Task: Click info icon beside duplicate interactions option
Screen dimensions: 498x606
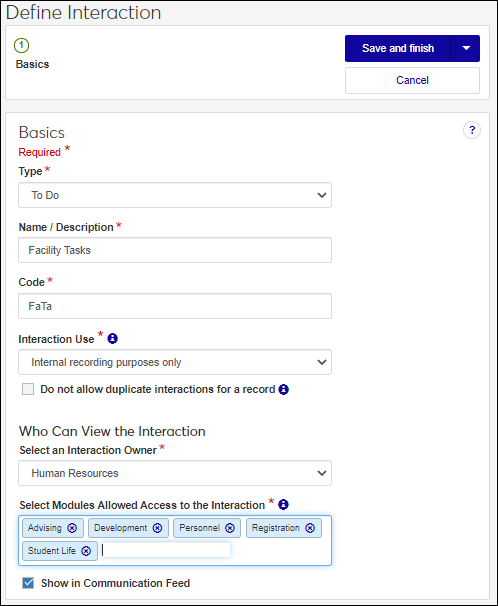Action: point(284,389)
